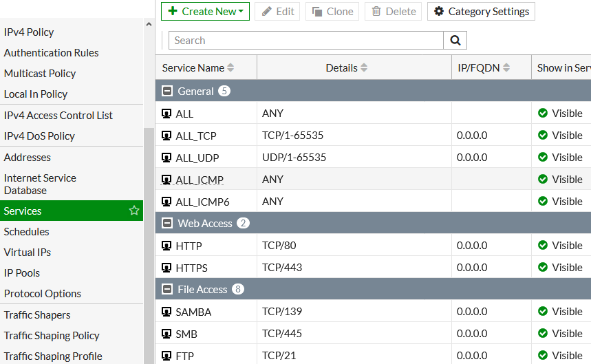
Task: Collapse the General category group
Action: [166, 91]
